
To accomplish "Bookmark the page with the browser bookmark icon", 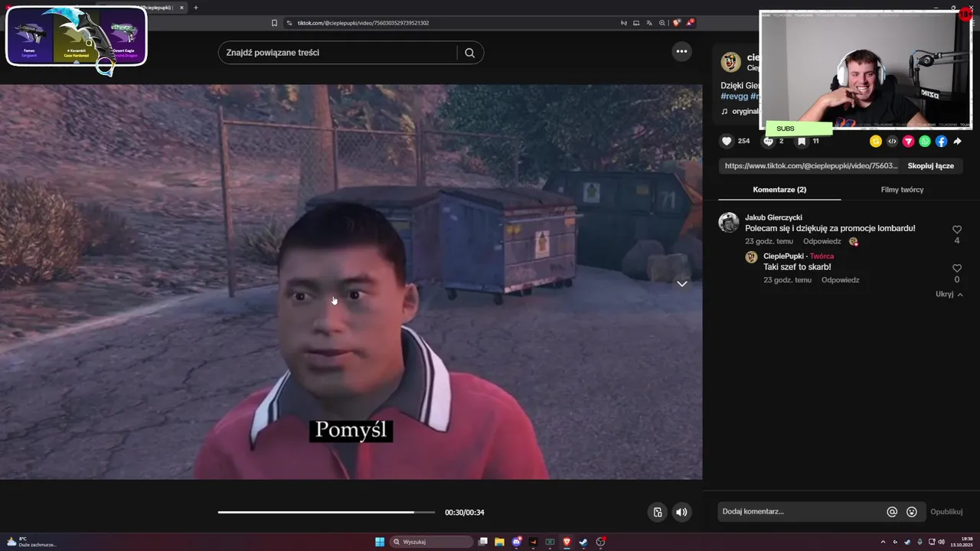I will (x=274, y=23).
